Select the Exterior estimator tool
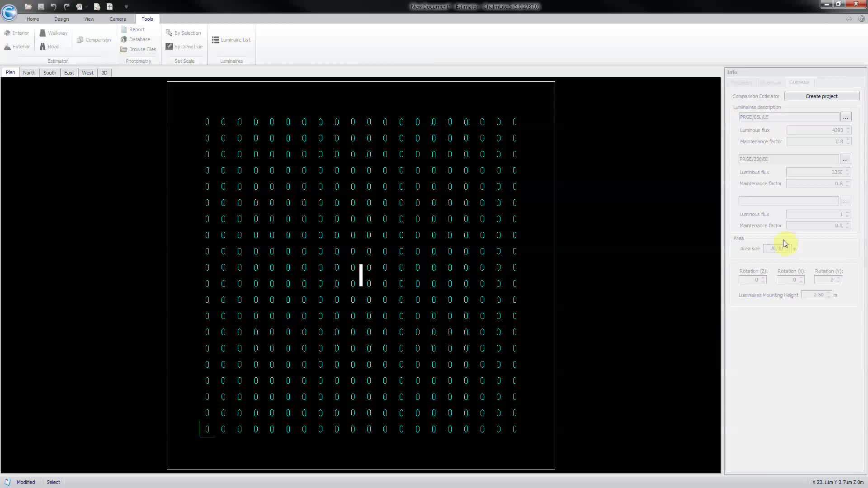 coord(17,46)
